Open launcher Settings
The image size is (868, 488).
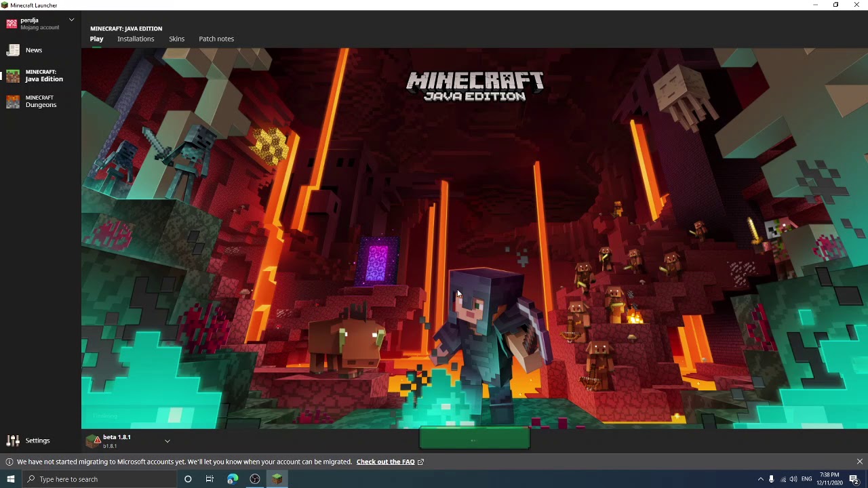coord(28,441)
